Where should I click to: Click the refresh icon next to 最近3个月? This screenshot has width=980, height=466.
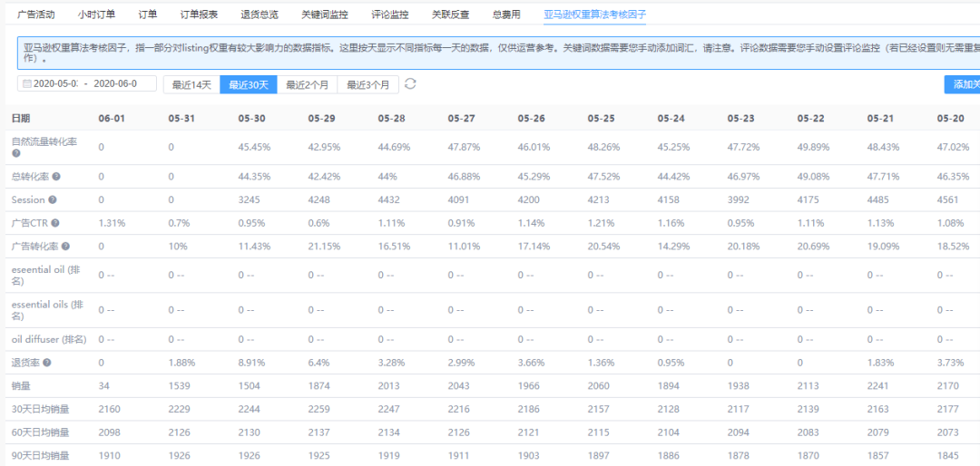click(410, 83)
